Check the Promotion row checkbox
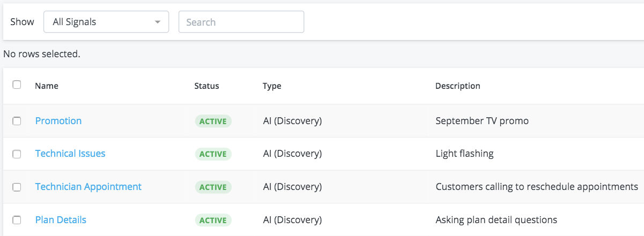644x236 pixels. click(17, 121)
